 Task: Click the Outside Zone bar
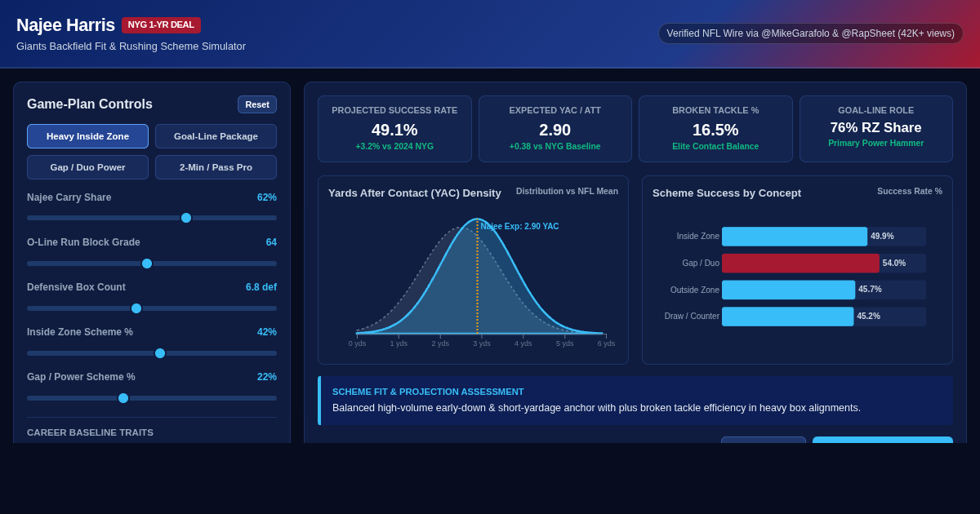[x=788, y=290]
